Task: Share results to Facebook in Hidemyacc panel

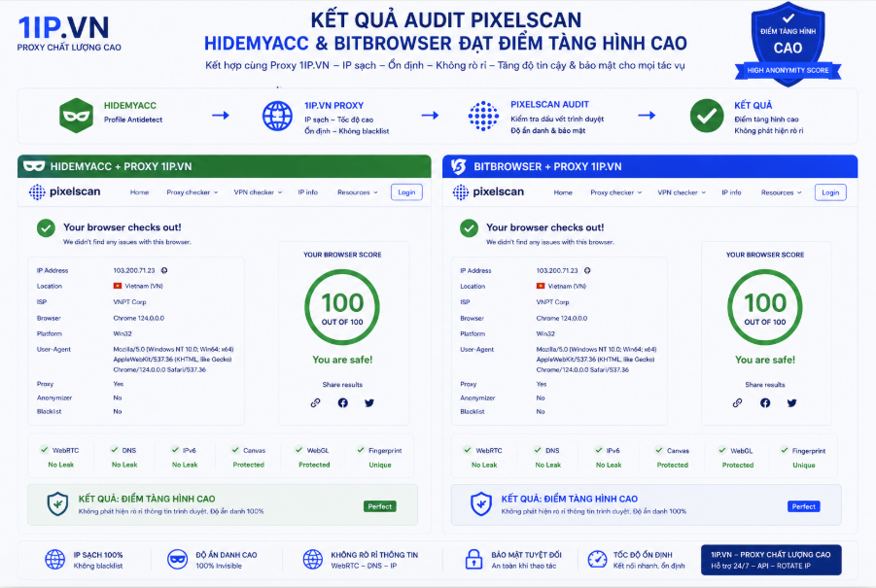Action: click(342, 402)
